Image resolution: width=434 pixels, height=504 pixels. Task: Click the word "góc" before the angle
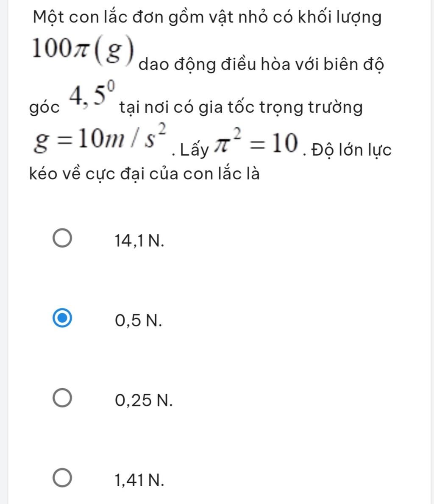point(45,108)
